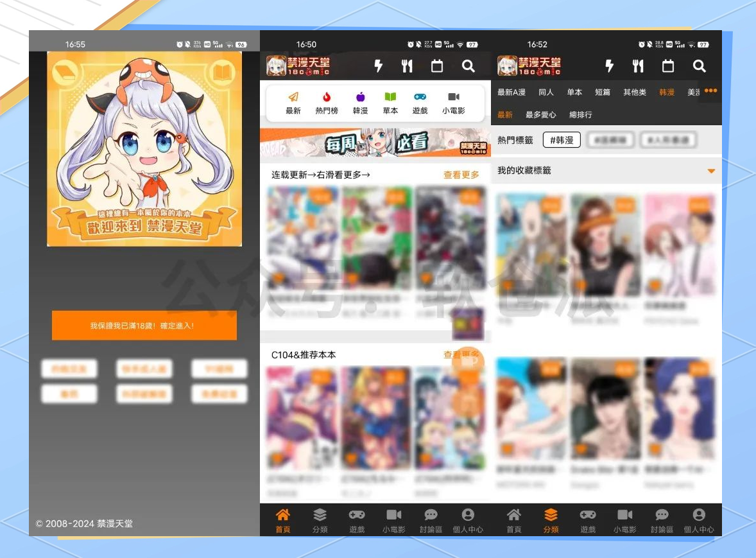
Task: Open the 小電影 camera shortcut in the icon row
Action: pyautogui.click(x=454, y=97)
